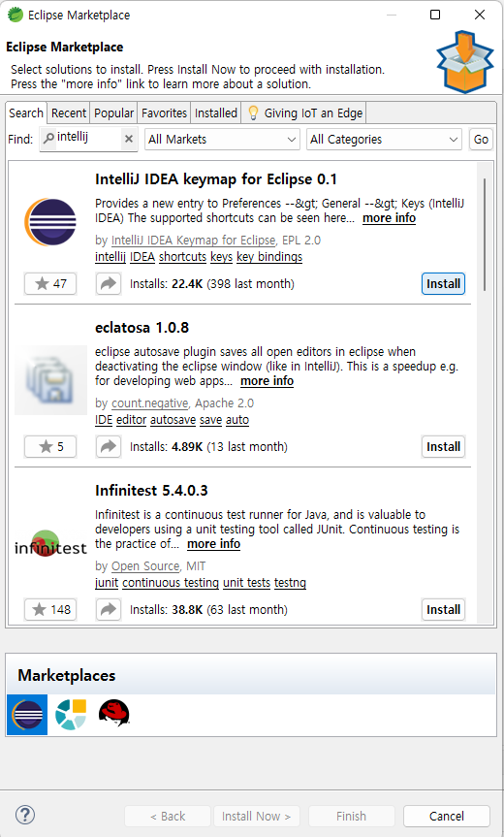Open the All Categories dropdown
Screen dimensions: 504x837
click(x=384, y=140)
